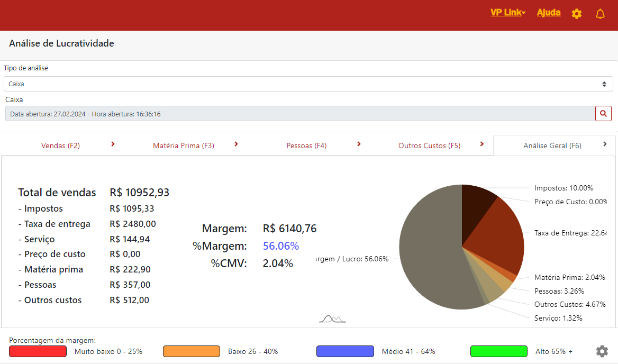Open margin percentage settings gear
The width and height of the screenshot is (618, 364).
pyautogui.click(x=602, y=351)
